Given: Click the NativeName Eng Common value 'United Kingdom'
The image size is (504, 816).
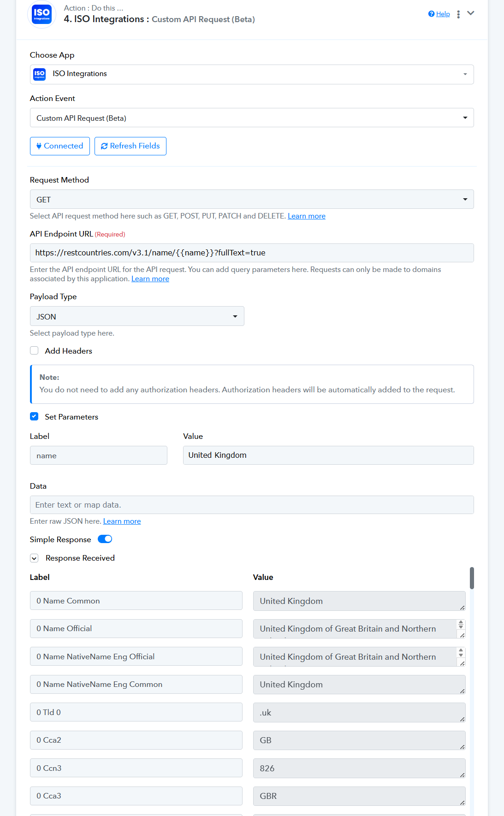Looking at the screenshot, I should pos(359,685).
